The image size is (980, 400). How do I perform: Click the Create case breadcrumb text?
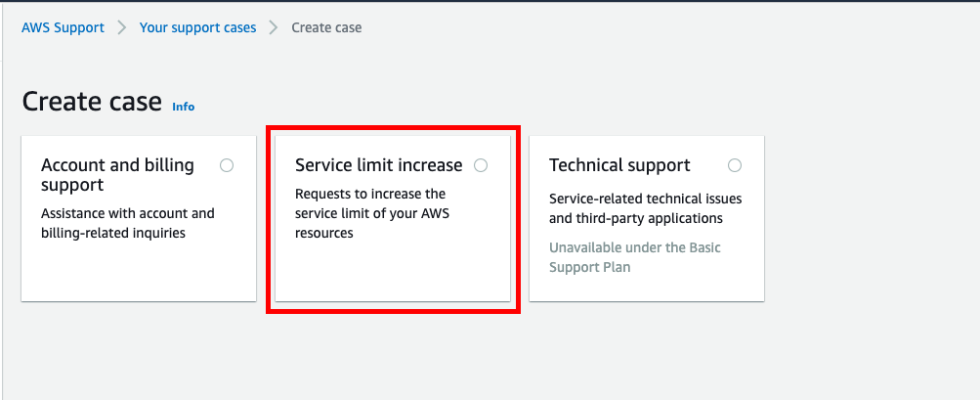coord(326,27)
